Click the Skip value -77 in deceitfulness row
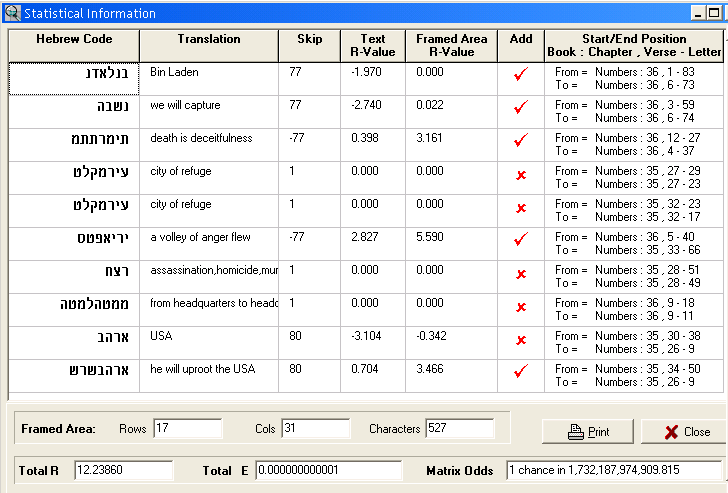 297,138
